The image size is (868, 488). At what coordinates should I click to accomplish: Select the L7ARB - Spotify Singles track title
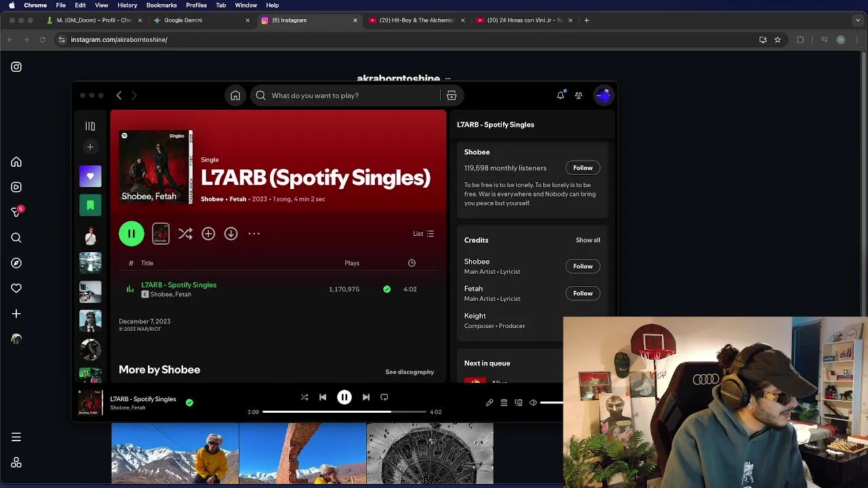(179, 285)
